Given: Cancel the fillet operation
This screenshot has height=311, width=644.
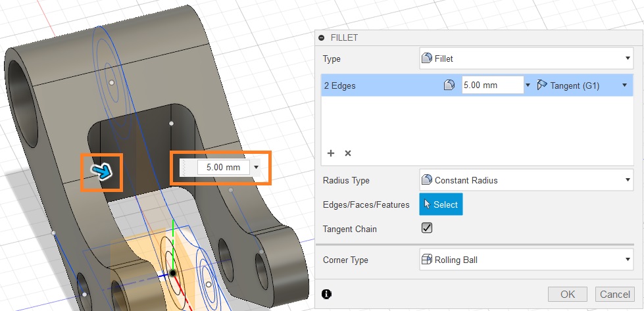Looking at the screenshot, I should click(615, 294).
